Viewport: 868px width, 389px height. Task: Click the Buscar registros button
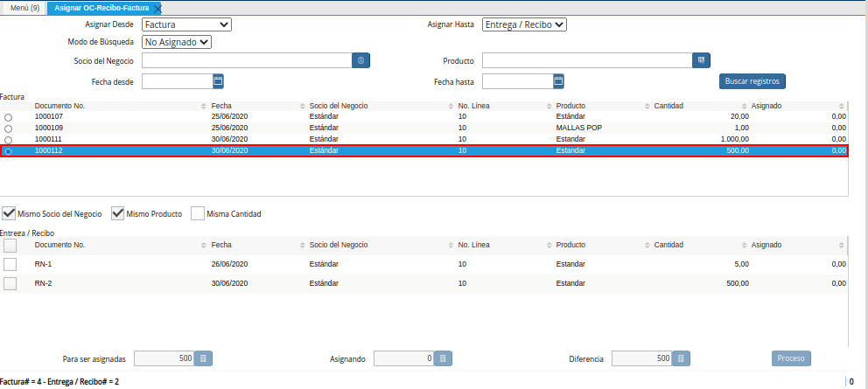(752, 81)
